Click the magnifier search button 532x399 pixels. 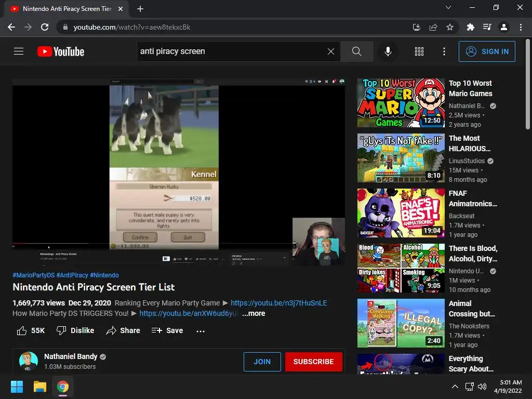356,51
